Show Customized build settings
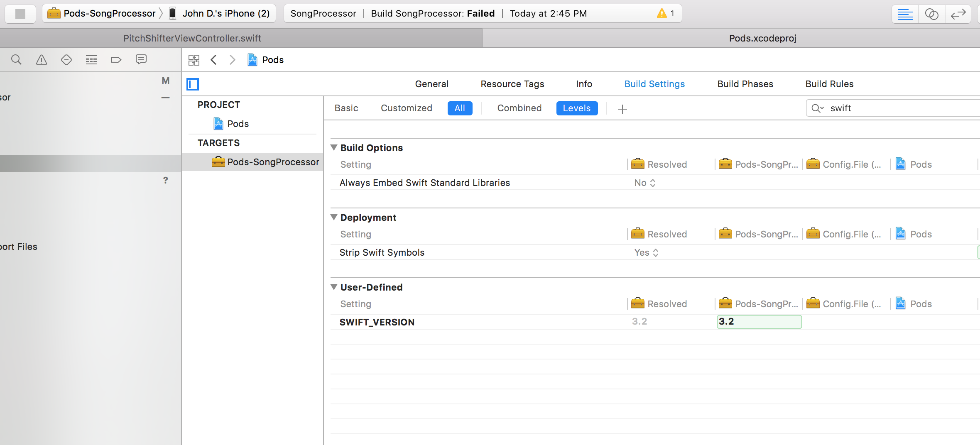Screen dimensions: 980x445 [406, 108]
